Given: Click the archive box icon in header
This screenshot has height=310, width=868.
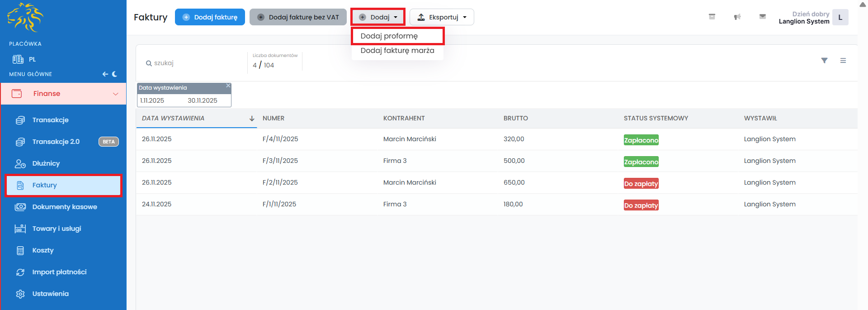Looking at the screenshot, I should coord(712,17).
